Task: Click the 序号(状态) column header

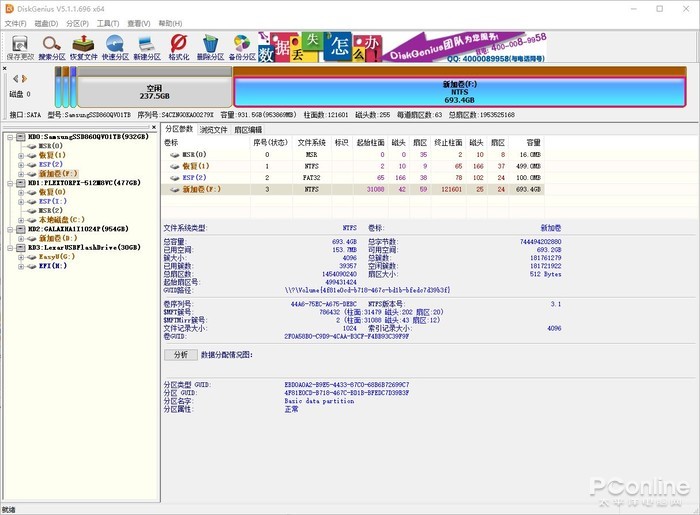Action: [271, 143]
